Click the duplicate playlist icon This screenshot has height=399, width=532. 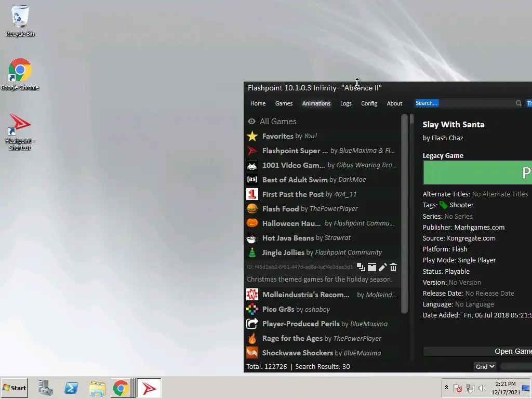361,268
